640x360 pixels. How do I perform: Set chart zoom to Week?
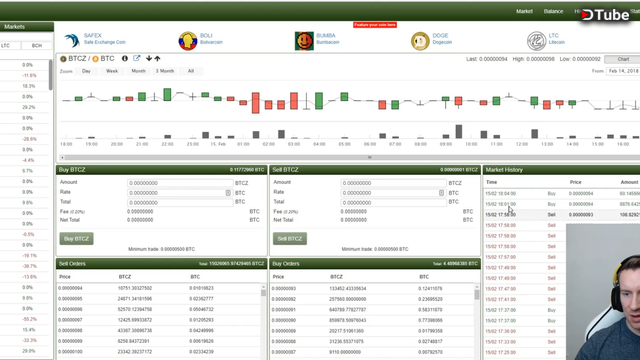[112, 71]
